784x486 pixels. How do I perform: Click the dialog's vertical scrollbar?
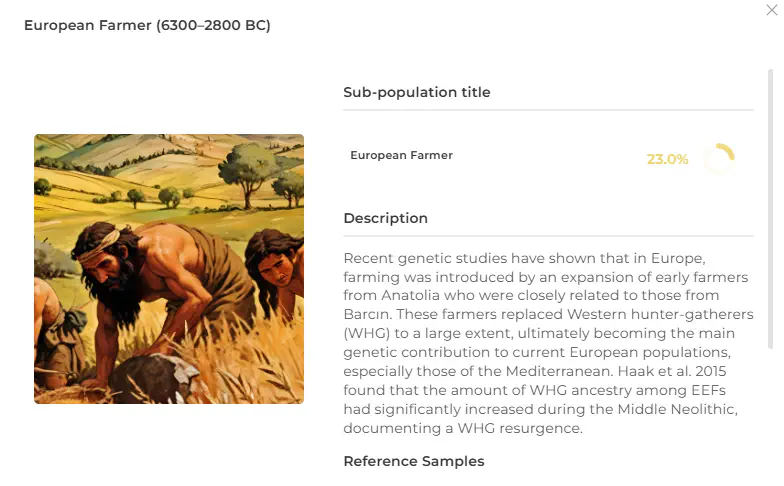click(x=770, y=200)
